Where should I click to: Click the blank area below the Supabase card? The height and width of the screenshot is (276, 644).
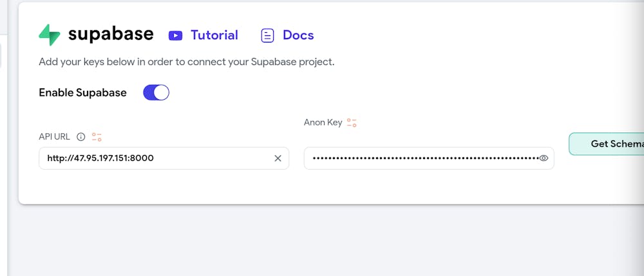click(x=320, y=242)
